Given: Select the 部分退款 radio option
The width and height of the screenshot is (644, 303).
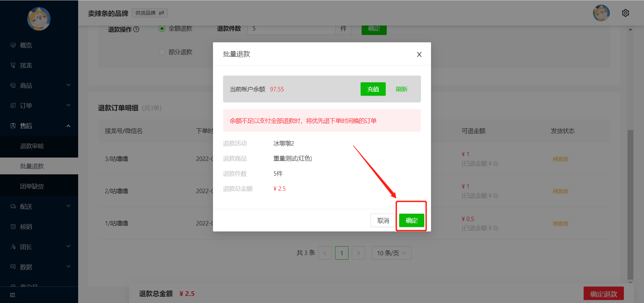Looking at the screenshot, I should click(162, 52).
